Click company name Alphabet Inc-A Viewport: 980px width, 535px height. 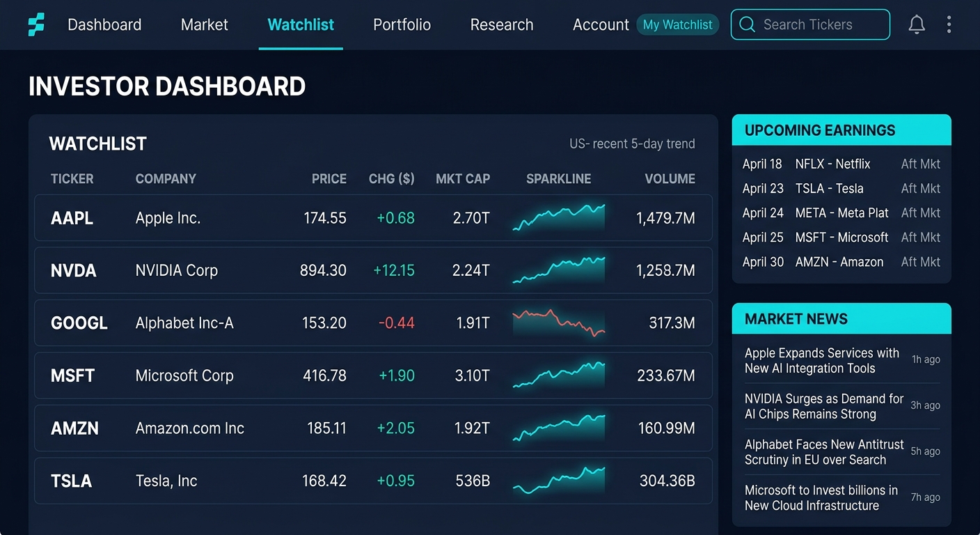click(x=184, y=323)
